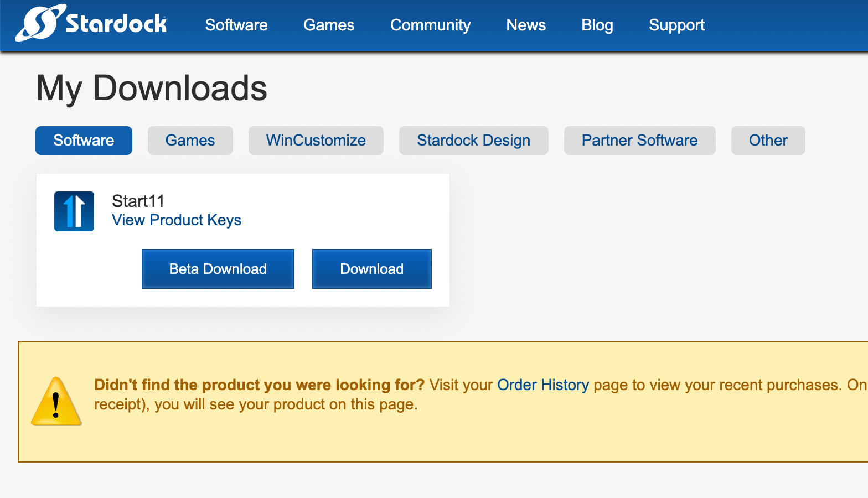Click the View Product Keys link

click(177, 220)
